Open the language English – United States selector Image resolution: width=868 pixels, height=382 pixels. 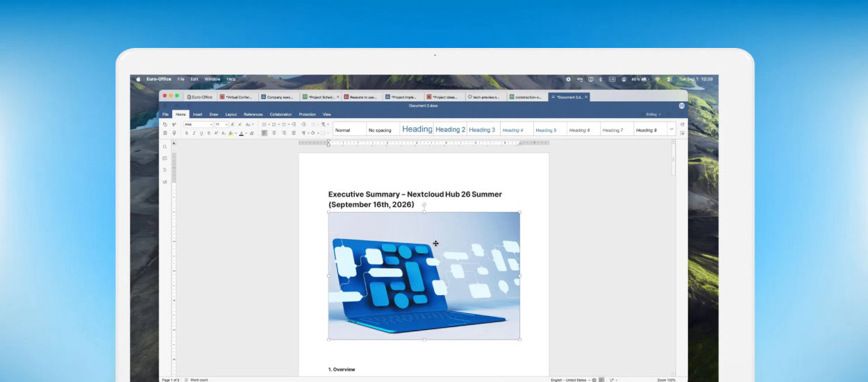click(x=569, y=380)
